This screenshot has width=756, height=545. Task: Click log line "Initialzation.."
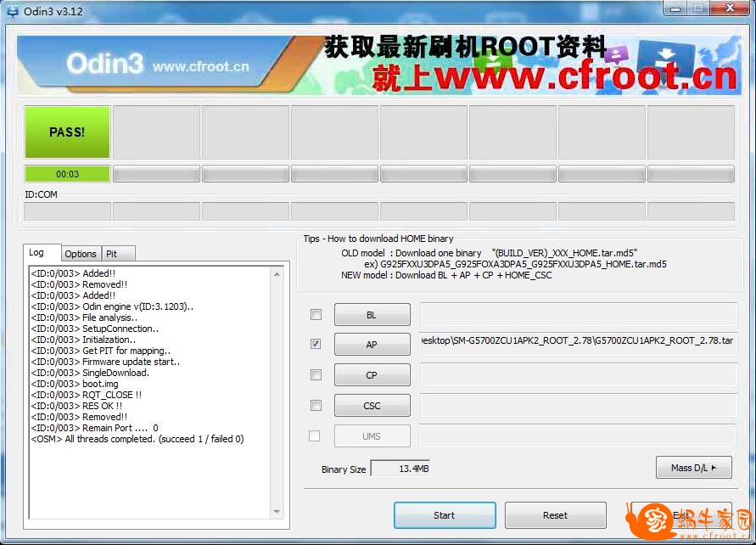click(83, 340)
